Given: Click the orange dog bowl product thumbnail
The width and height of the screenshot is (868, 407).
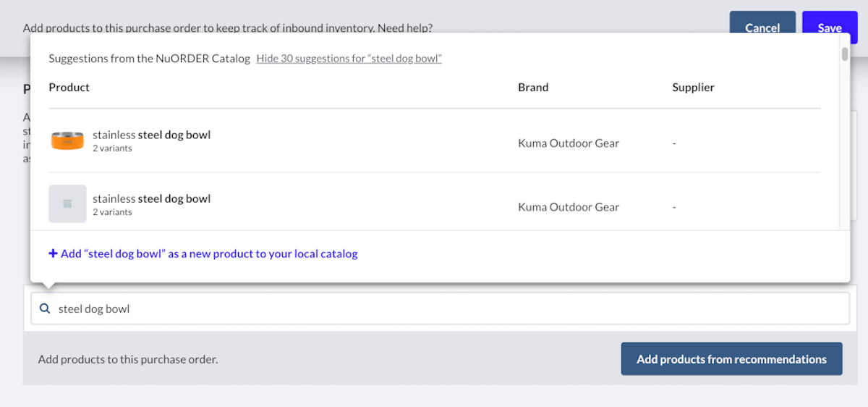Looking at the screenshot, I should (x=67, y=140).
